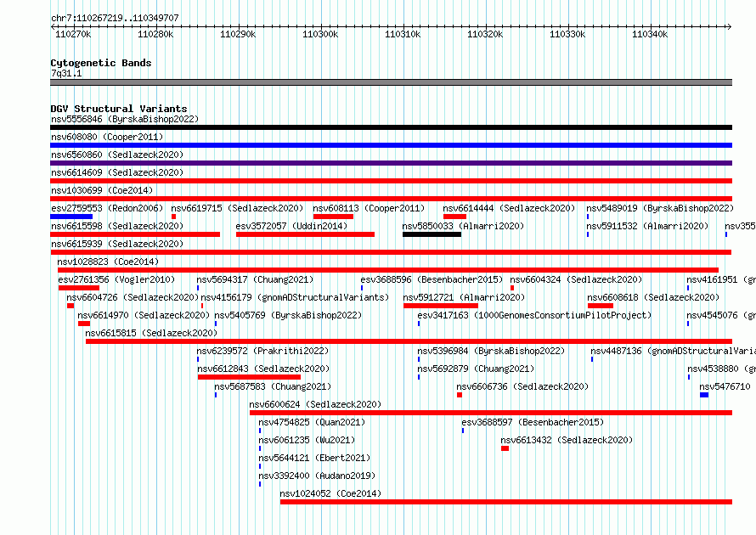Click the DGV Structural Variants track title

point(119,109)
